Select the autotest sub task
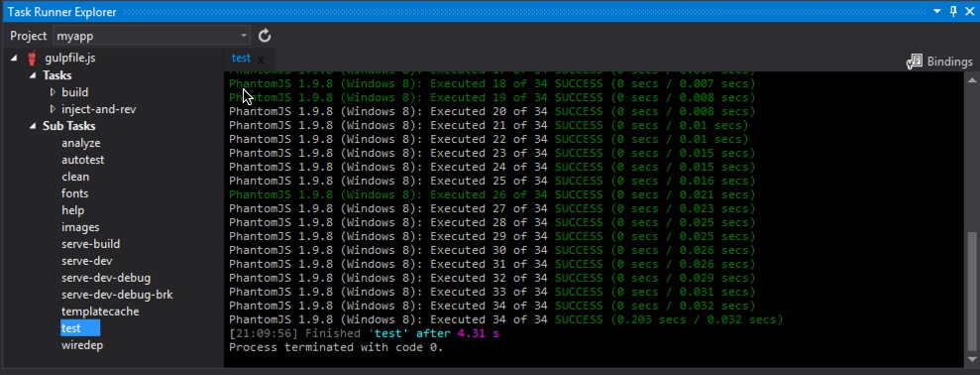Viewport: 980px width, 375px height. click(82, 160)
